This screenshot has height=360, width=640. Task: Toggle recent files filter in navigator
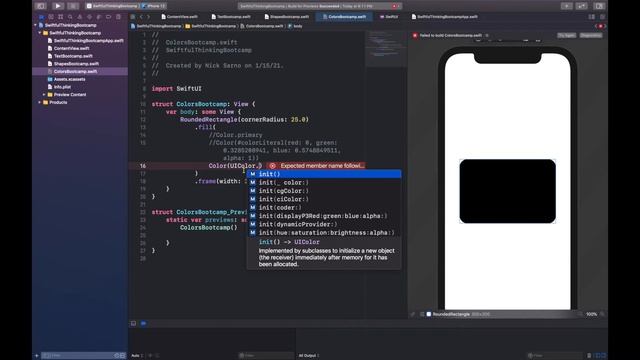tap(117, 356)
